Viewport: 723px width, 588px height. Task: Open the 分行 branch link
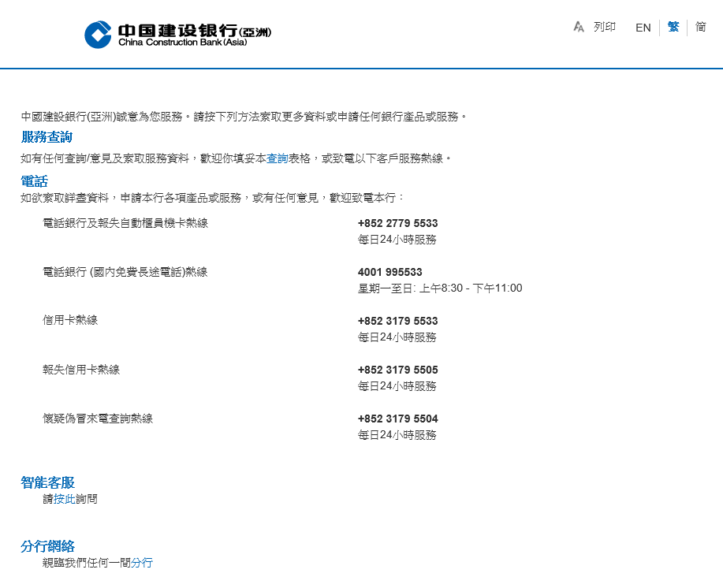tap(142, 563)
